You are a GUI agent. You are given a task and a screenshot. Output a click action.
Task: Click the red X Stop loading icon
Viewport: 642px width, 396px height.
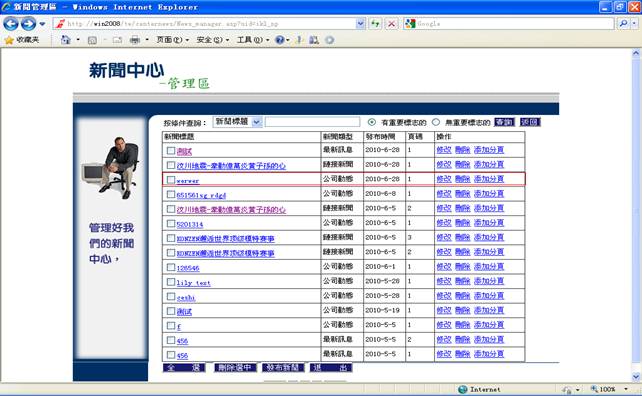(391, 24)
